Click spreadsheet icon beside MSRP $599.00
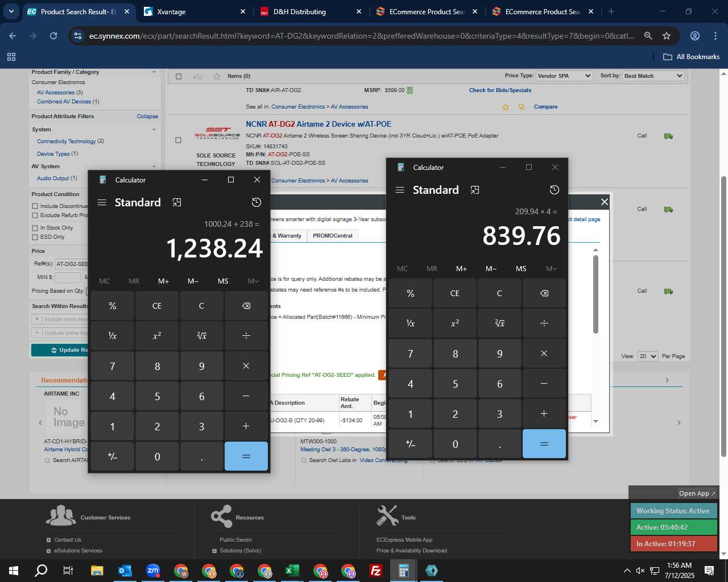Viewport: 728px width, 582px height. 410,90
